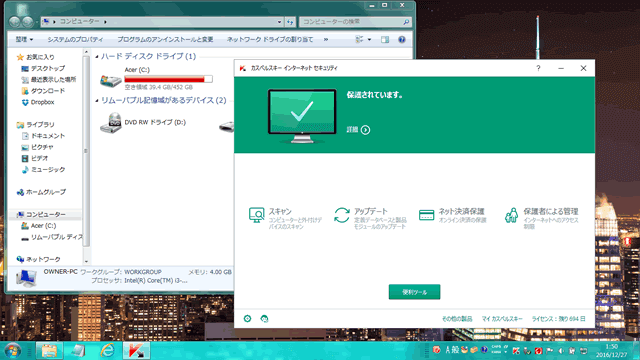Click IME KANA lock indicator

point(496,352)
